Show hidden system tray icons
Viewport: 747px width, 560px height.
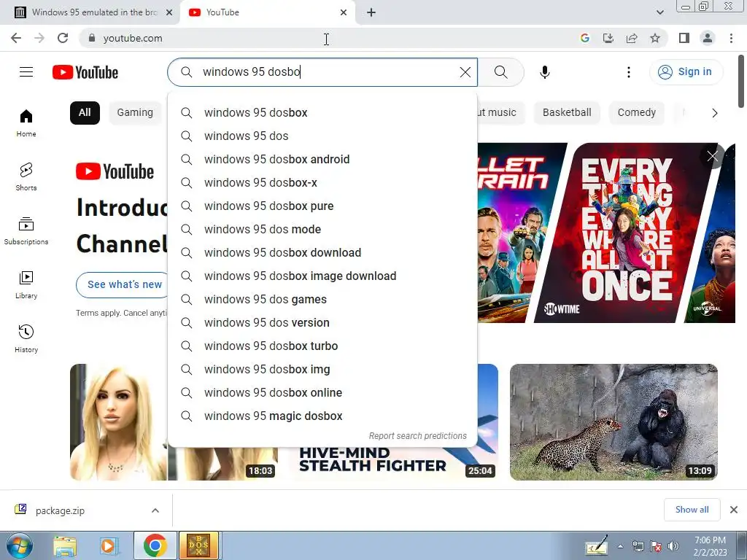620,546
